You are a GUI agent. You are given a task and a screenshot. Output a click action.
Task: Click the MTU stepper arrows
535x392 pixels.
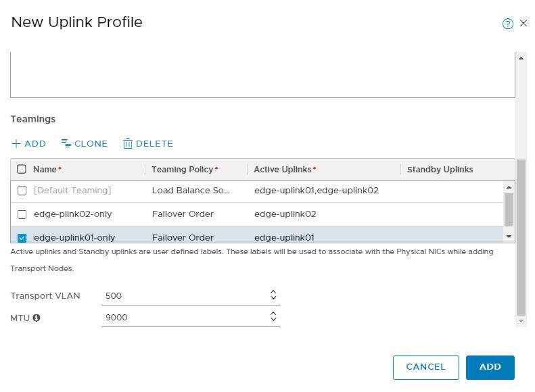(273, 317)
